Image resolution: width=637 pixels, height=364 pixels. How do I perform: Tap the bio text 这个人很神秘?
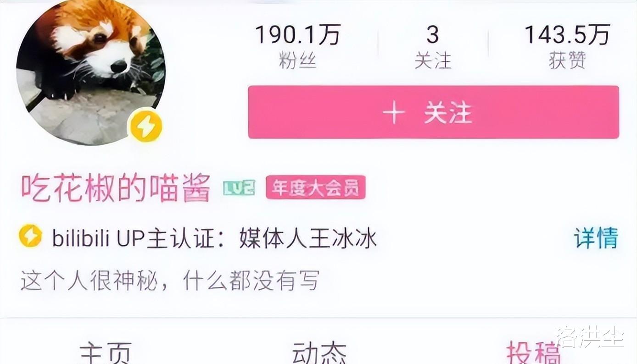tap(170, 280)
